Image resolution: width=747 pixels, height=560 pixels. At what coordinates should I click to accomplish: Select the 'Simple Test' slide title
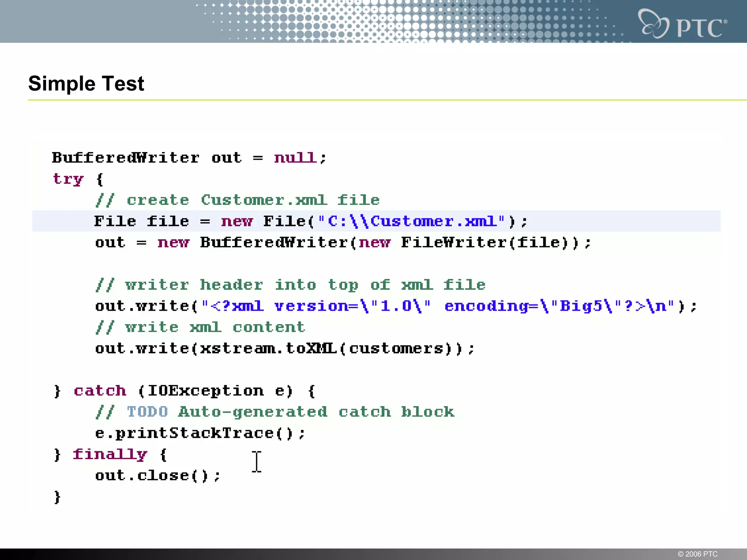(86, 83)
